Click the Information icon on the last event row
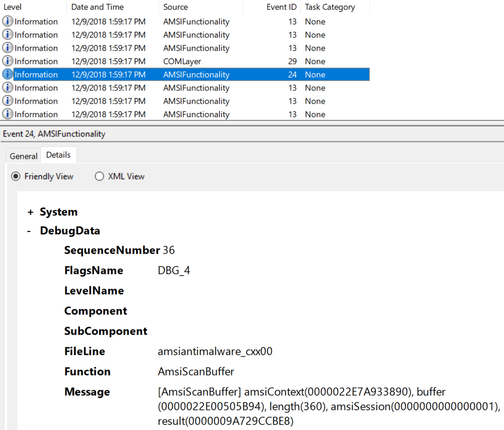The image size is (504, 430). pyautogui.click(x=7, y=114)
